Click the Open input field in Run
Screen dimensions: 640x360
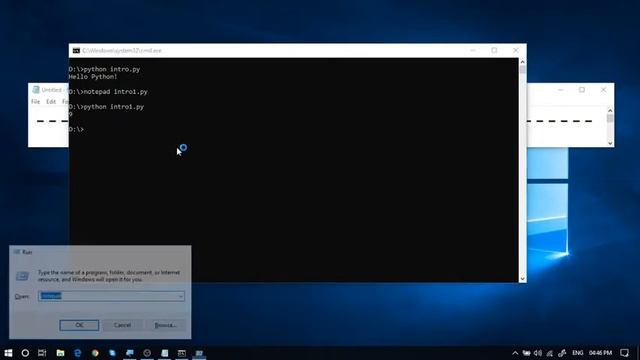(111, 296)
